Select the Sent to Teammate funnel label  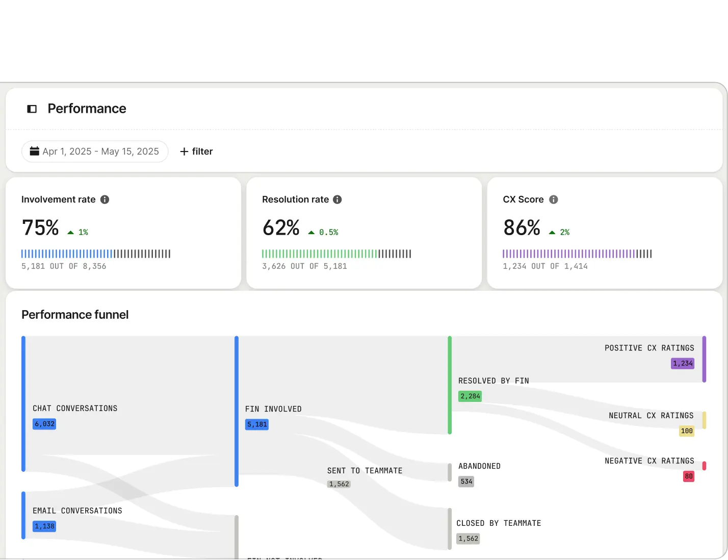pos(365,471)
